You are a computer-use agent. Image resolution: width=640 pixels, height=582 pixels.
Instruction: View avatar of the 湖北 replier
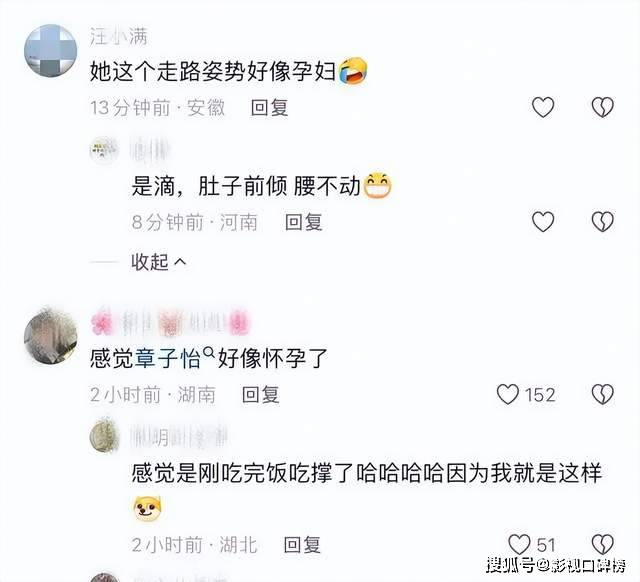[x=104, y=436]
